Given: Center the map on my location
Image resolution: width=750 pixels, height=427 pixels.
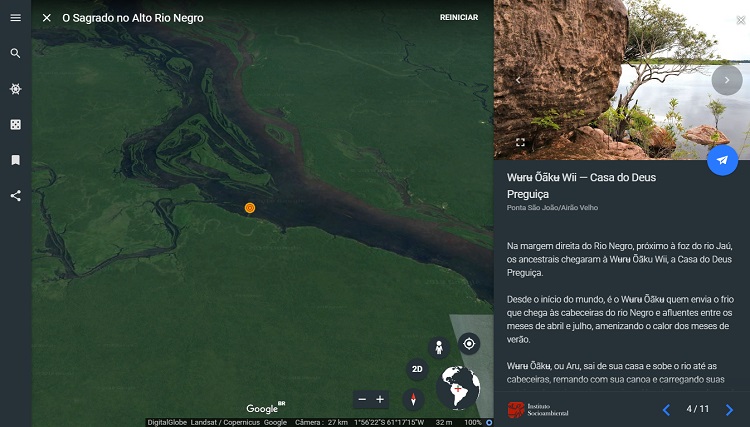Looking at the screenshot, I should point(468,344).
